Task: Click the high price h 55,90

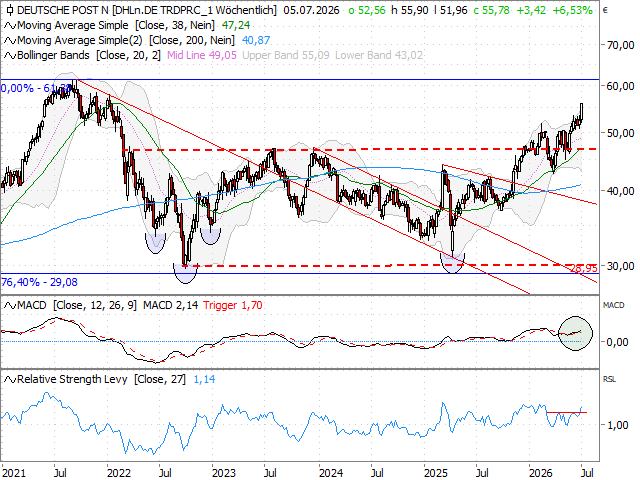Action: pyautogui.click(x=410, y=10)
